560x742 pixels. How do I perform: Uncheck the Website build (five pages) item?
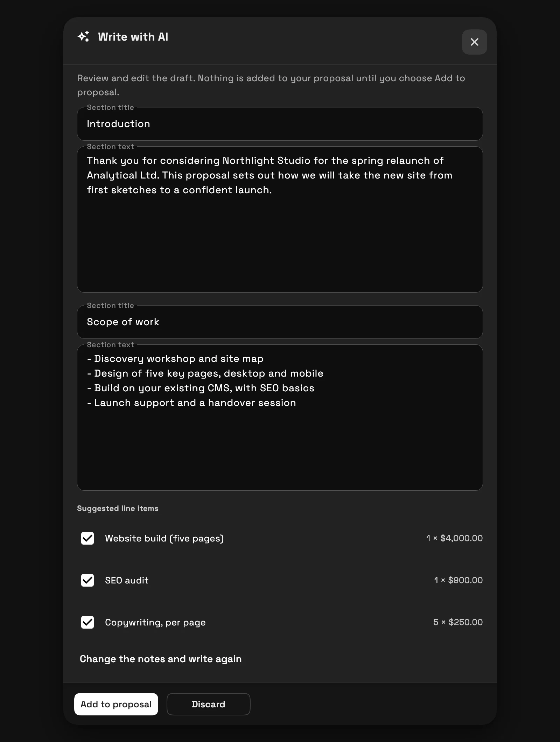[87, 538]
